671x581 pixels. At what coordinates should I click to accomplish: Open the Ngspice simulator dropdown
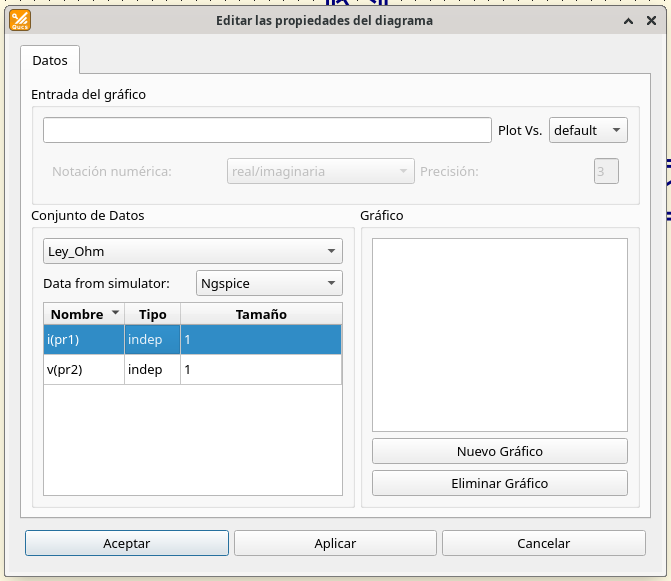(269, 283)
